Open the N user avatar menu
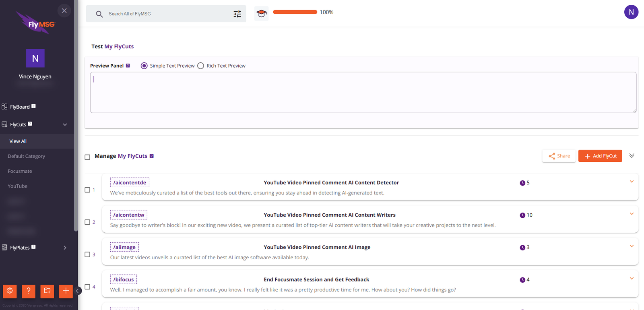 pos(631,12)
